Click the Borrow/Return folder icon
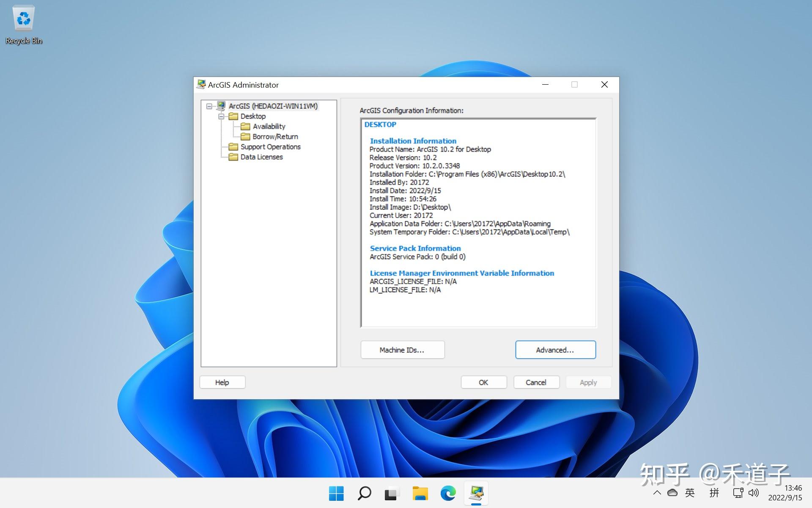The height and width of the screenshot is (508, 812). [x=245, y=137]
